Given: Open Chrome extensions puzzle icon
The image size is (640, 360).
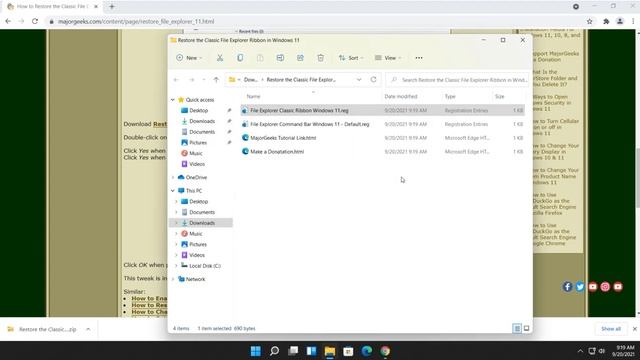Looking at the screenshot, I should 606,21.
